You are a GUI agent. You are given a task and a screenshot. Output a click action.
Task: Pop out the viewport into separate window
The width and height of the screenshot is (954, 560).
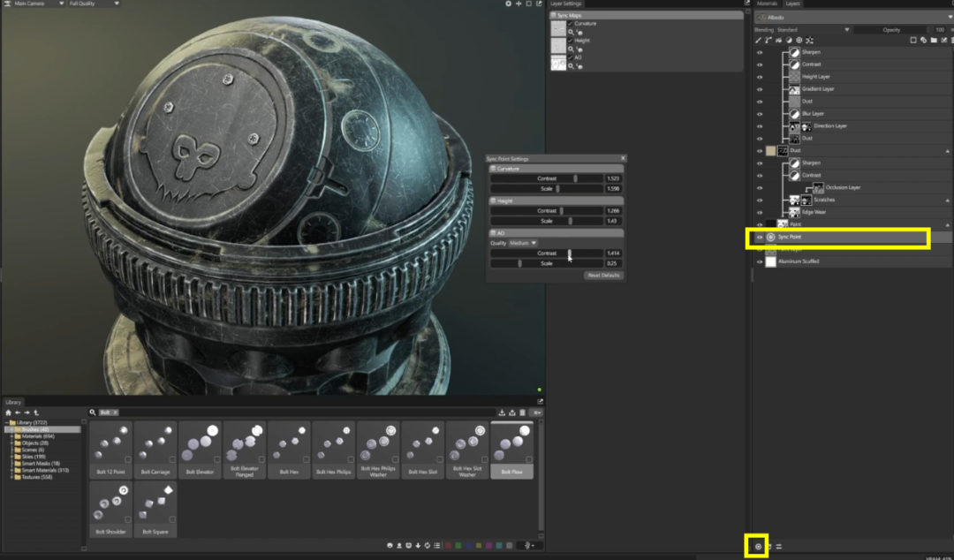coord(539,4)
